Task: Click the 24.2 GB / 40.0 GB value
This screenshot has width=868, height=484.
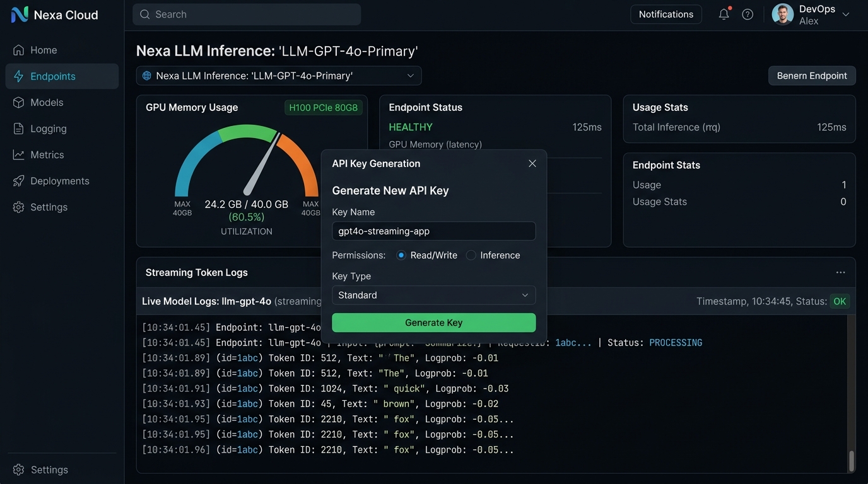Action: click(x=247, y=204)
